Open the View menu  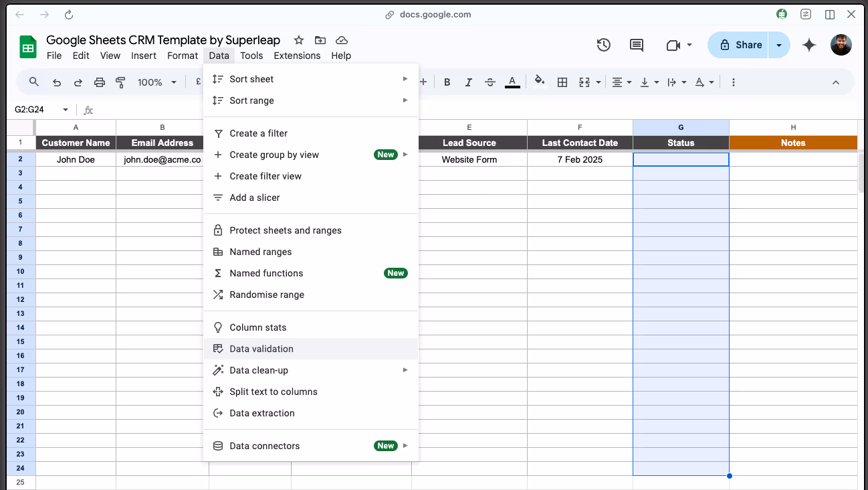(110, 56)
